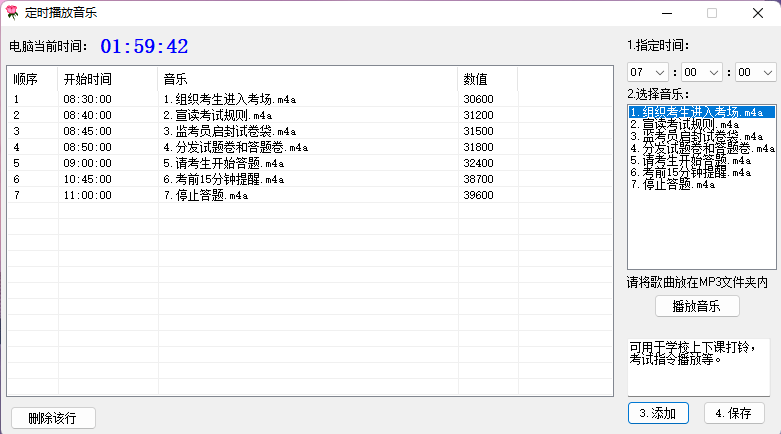This screenshot has height=434, width=781.
Task: Click 2.宣读考试规则.m4a in table
Action: click(218, 115)
